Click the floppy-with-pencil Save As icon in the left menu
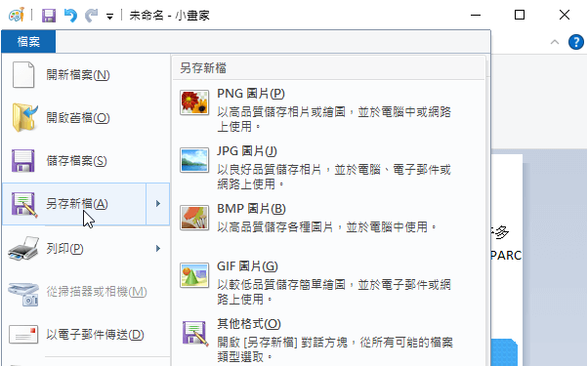 24,205
